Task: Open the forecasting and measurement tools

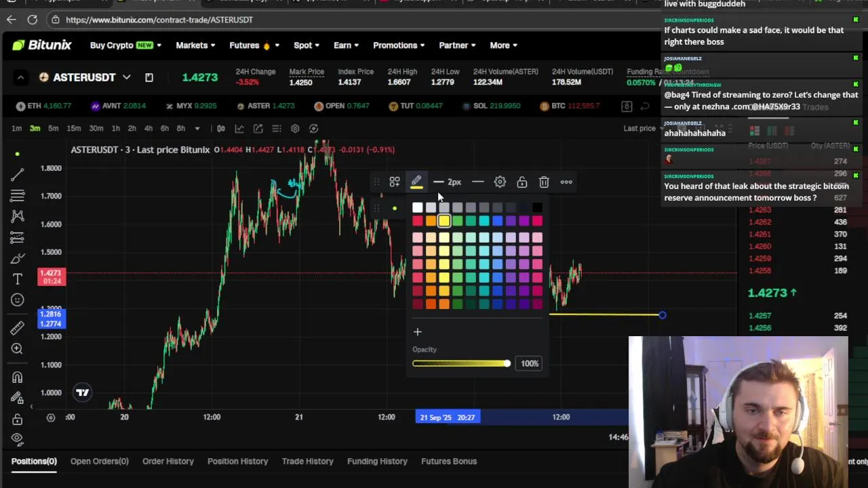Action: (x=18, y=237)
